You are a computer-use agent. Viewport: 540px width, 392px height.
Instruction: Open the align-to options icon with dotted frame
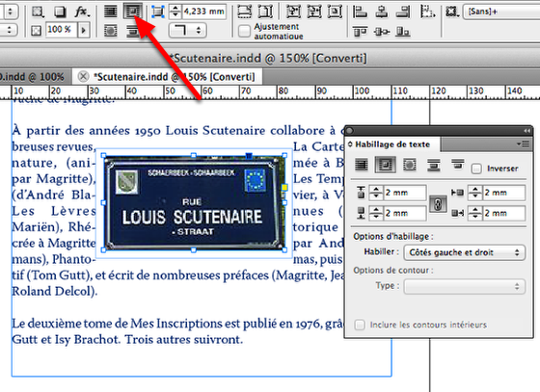(427, 12)
